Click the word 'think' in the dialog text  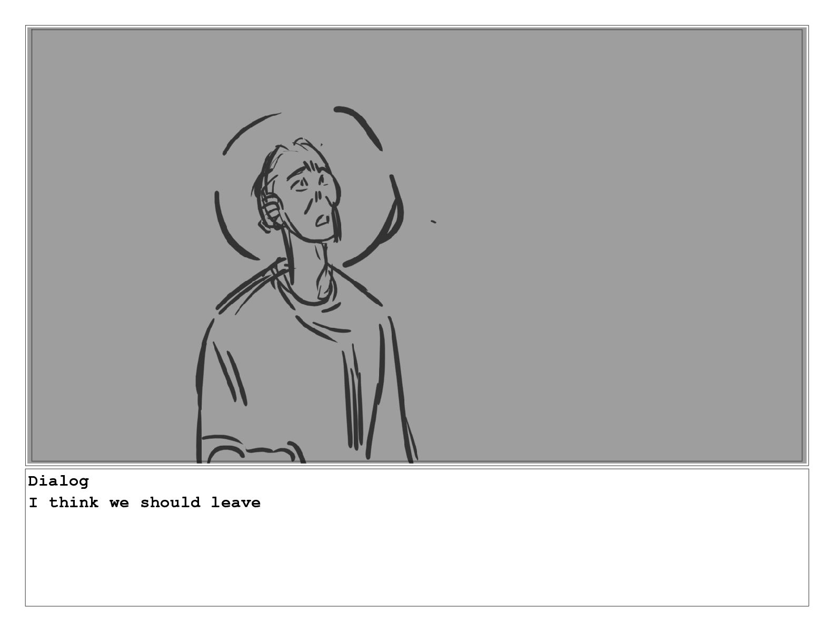pyautogui.click(x=74, y=502)
